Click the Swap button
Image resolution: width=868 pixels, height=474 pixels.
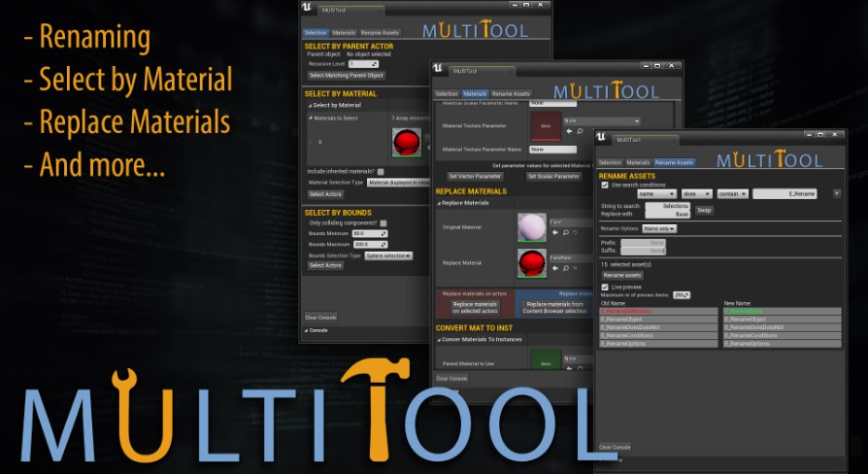704,210
